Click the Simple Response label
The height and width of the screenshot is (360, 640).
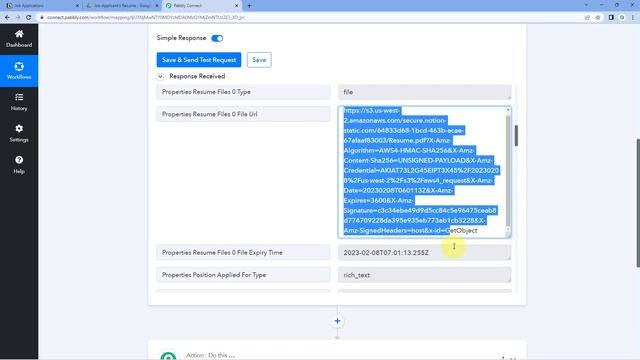click(181, 38)
